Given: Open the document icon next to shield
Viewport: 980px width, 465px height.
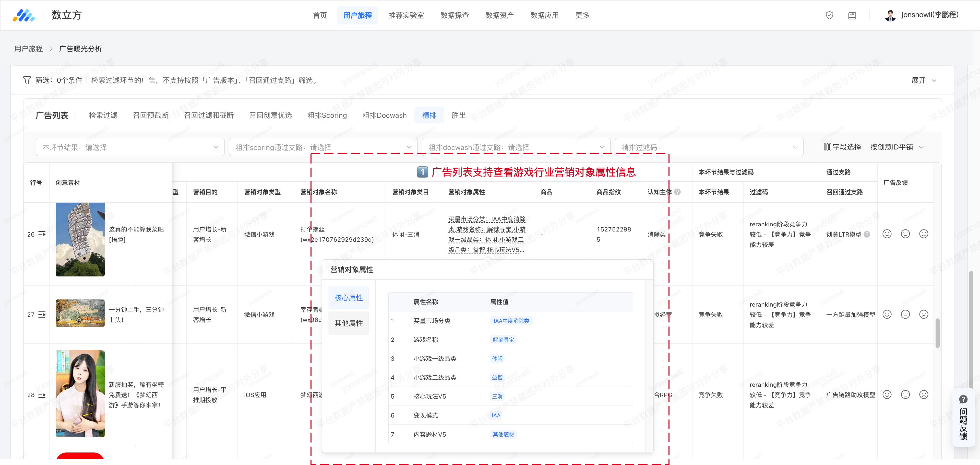Looking at the screenshot, I should click(x=852, y=15).
